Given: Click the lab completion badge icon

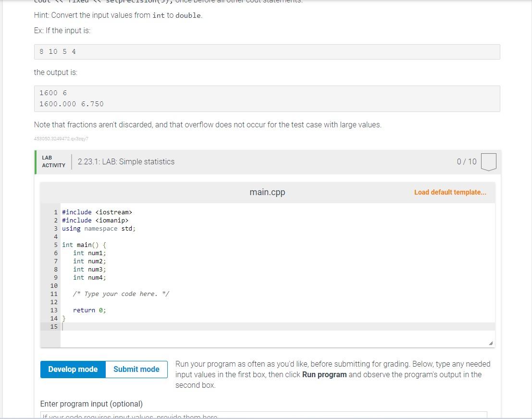Looking at the screenshot, I should pyautogui.click(x=488, y=162).
